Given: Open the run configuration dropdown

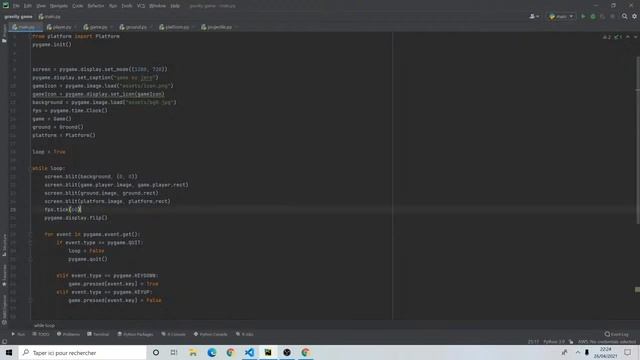Looking at the screenshot, I should pyautogui.click(x=561, y=16).
